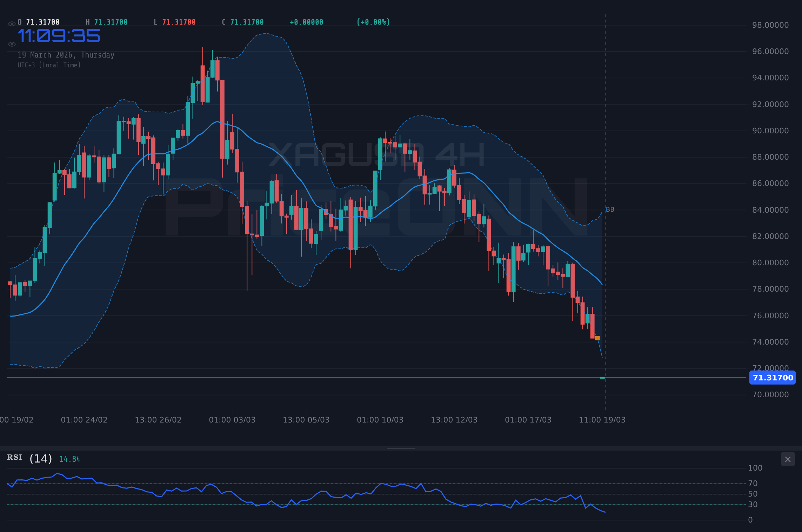802x532 pixels.
Task: Close the RSI indicator pane
Action: (787, 459)
